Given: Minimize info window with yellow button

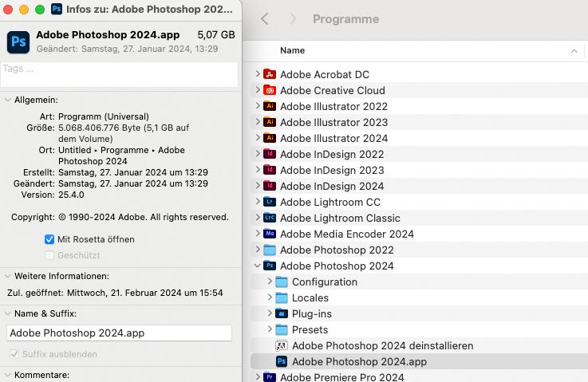Looking at the screenshot, I should (x=24, y=10).
